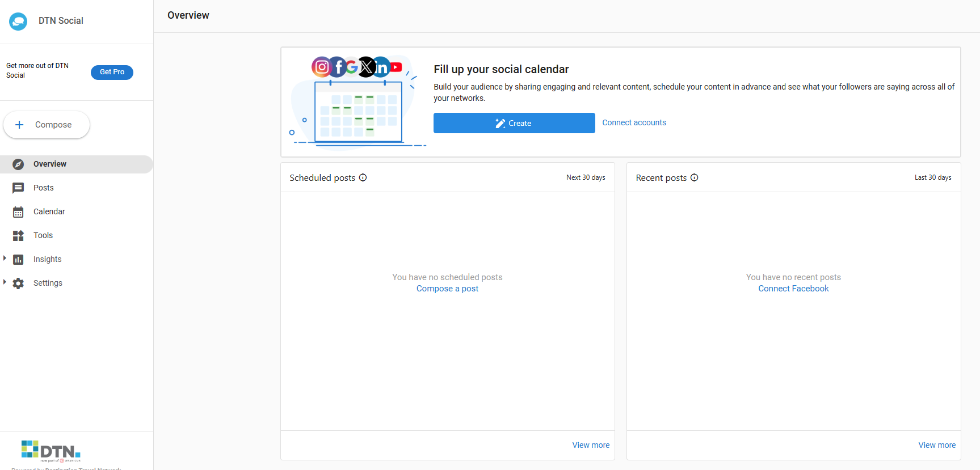Click the 'Last 30 days' label
Screen dimensions: 980x470
coord(933,177)
